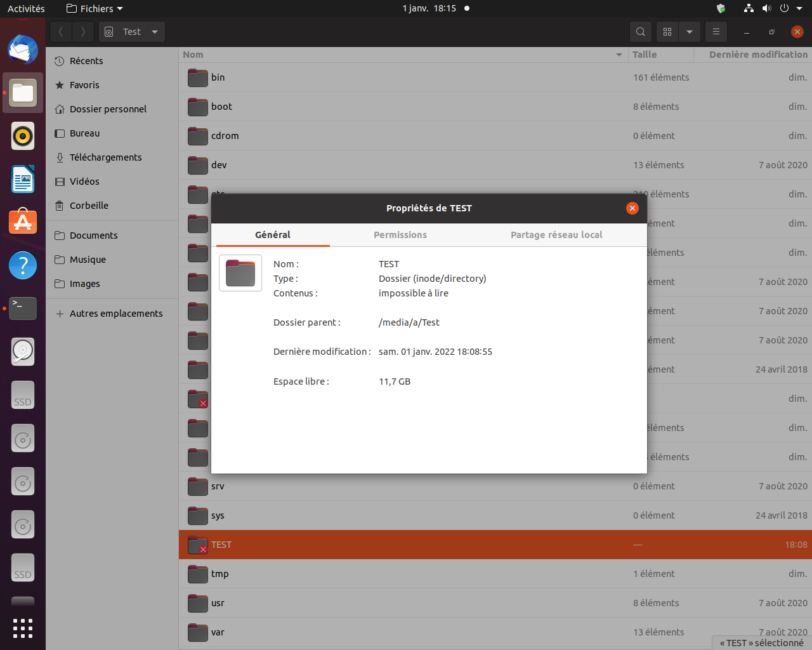The width and height of the screenshot is (812, 650).
Task: Close the Propriétés de TEST dialog
Action: tap(632, 208)
